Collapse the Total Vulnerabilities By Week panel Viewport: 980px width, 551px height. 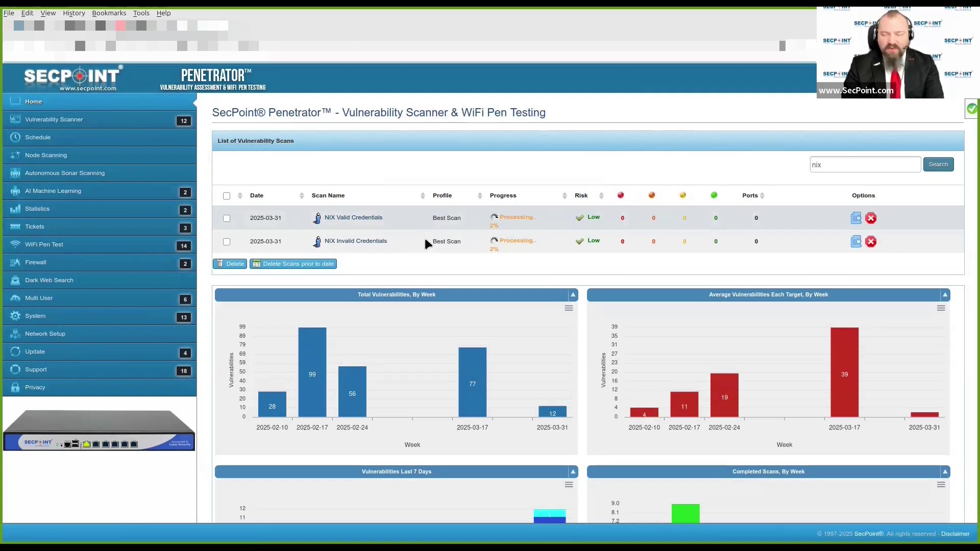(x=573, y=295)
